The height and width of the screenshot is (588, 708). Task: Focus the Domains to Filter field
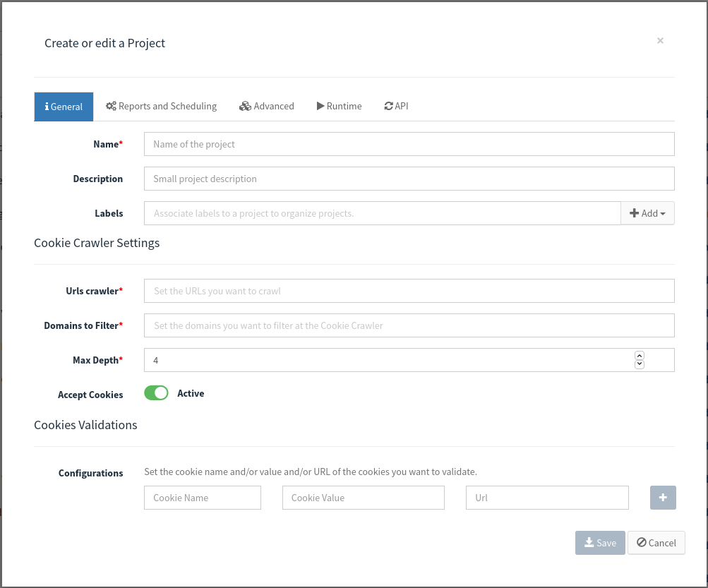(409, 325)
